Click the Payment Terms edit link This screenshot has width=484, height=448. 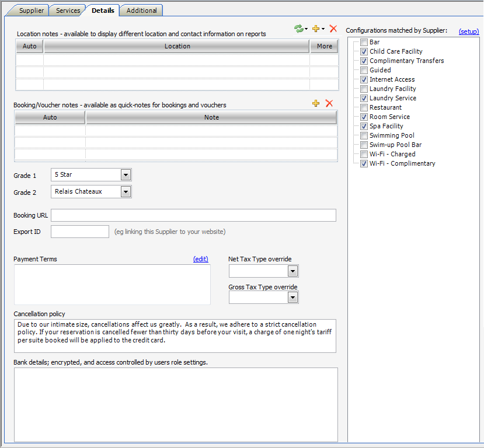tap(201, 259)
